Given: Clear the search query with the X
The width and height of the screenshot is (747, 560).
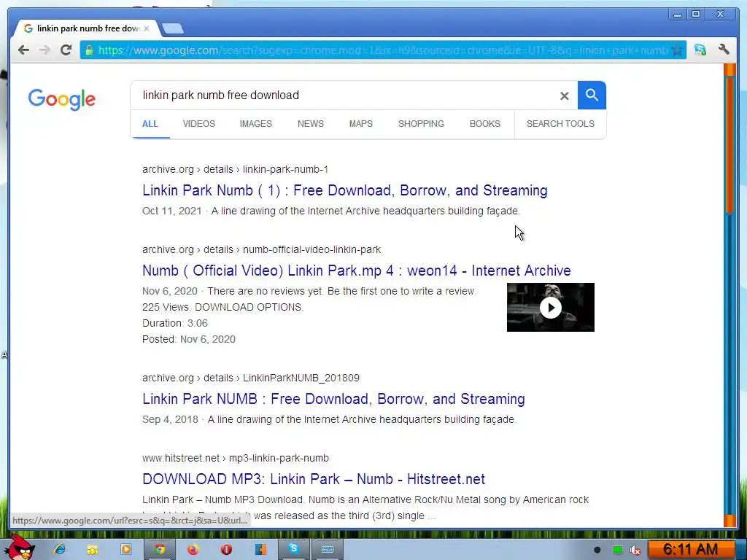Looking at the screenshot, I should (x=565, y=96).
